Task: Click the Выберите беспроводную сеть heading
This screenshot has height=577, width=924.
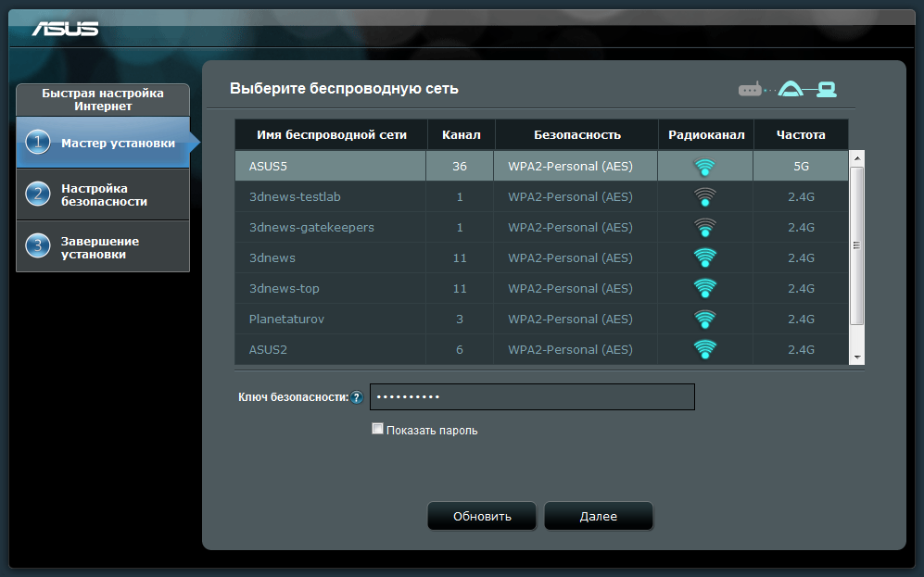Action: point(344,89)
